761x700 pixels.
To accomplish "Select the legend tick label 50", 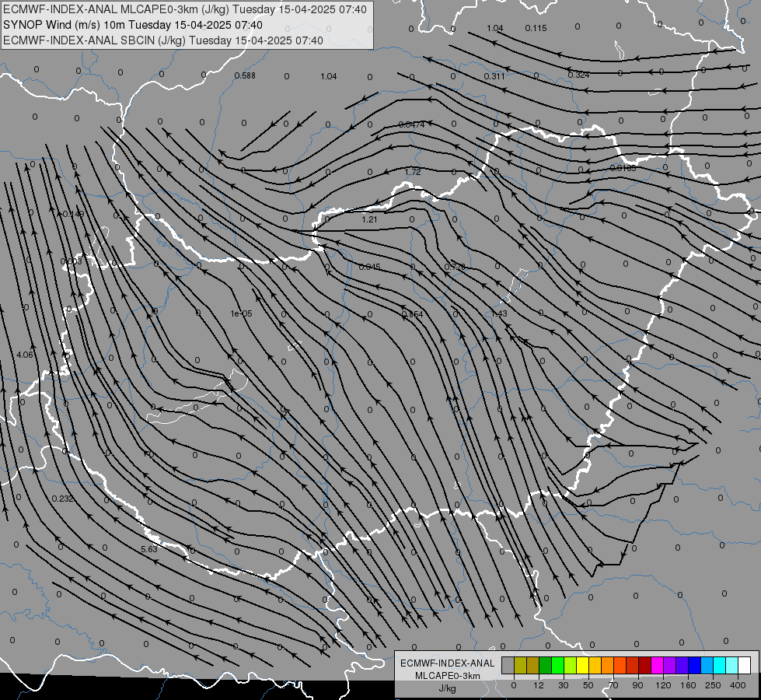I will (x=588, y=685).
